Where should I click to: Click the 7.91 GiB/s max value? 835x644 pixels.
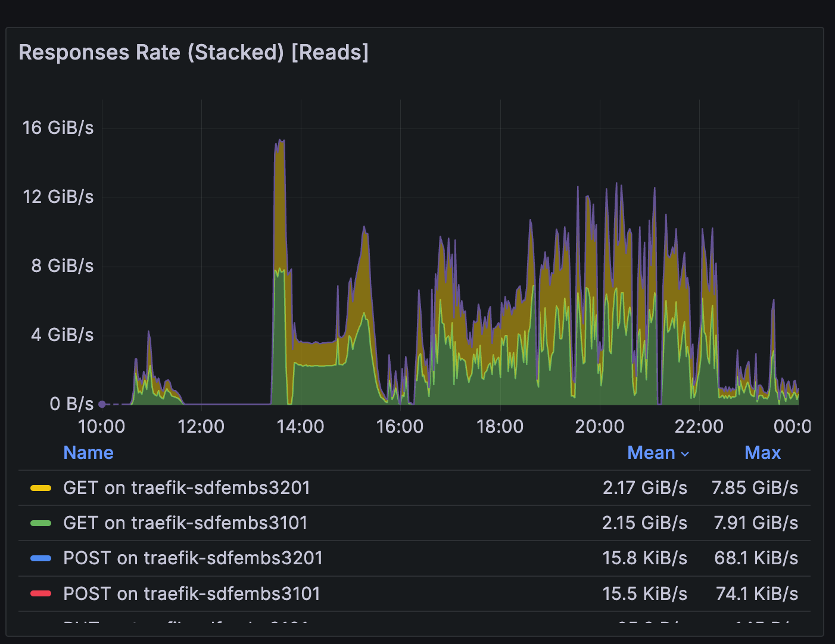[756, 523]
